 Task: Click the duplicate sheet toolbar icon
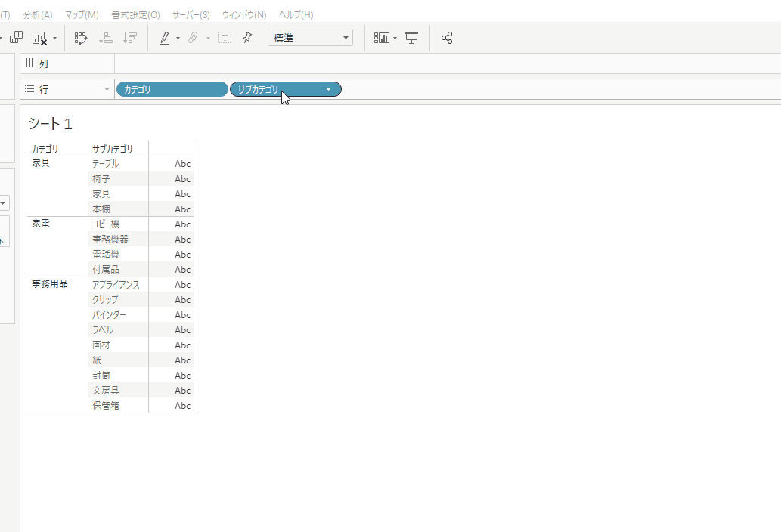pos(17,38)
